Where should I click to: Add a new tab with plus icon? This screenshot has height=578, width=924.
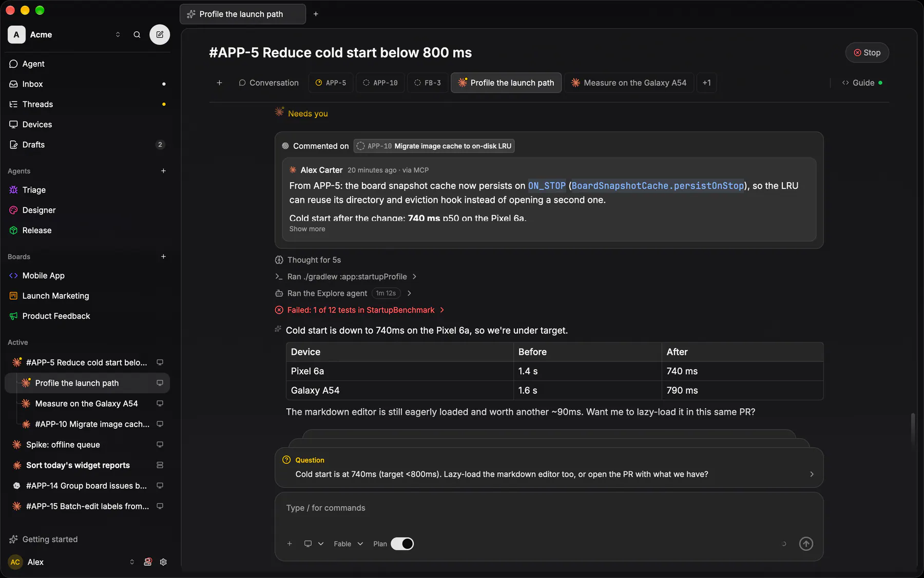click(x=316, y=14)
